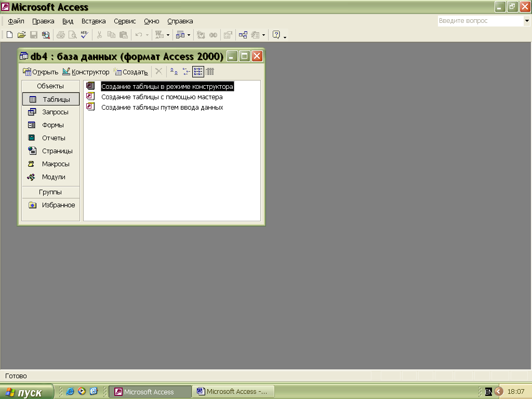
Task: Select 'Создание таблицы в режиме конструктора'
Action: [167, 87]
